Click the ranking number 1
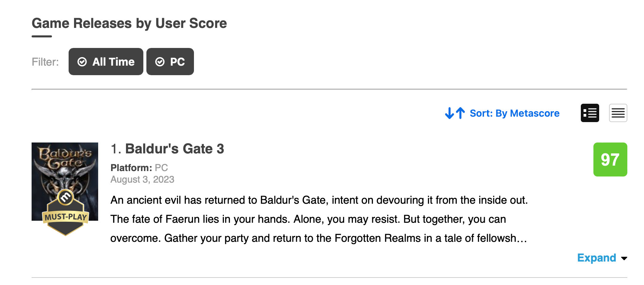The height and width of the screenshot is (285, 644). click(115, 149)
